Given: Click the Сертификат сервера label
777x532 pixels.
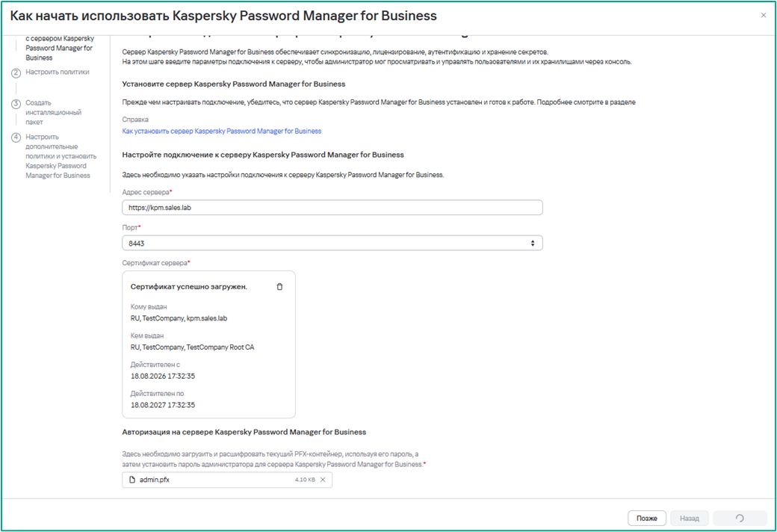Looking at the screenshot, I should coord(156,263).
